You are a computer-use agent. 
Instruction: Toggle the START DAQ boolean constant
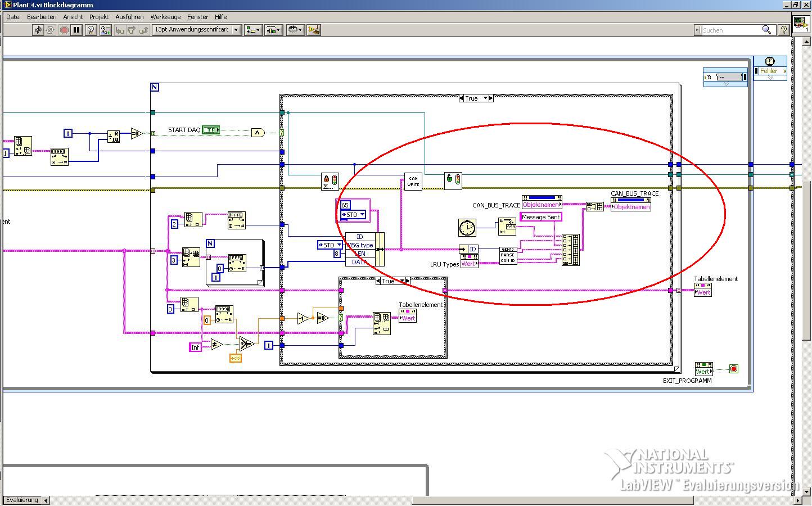pos(211,130)
